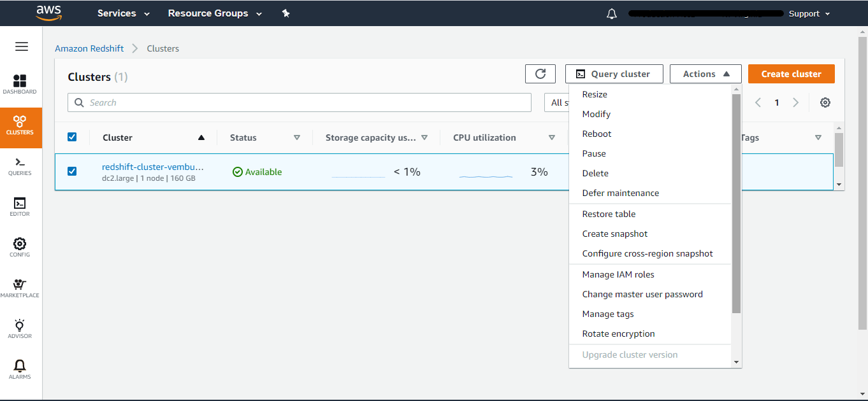Open the Support dropdown
Viewport: 868px width, 401px height.
(x=809, y=13)
